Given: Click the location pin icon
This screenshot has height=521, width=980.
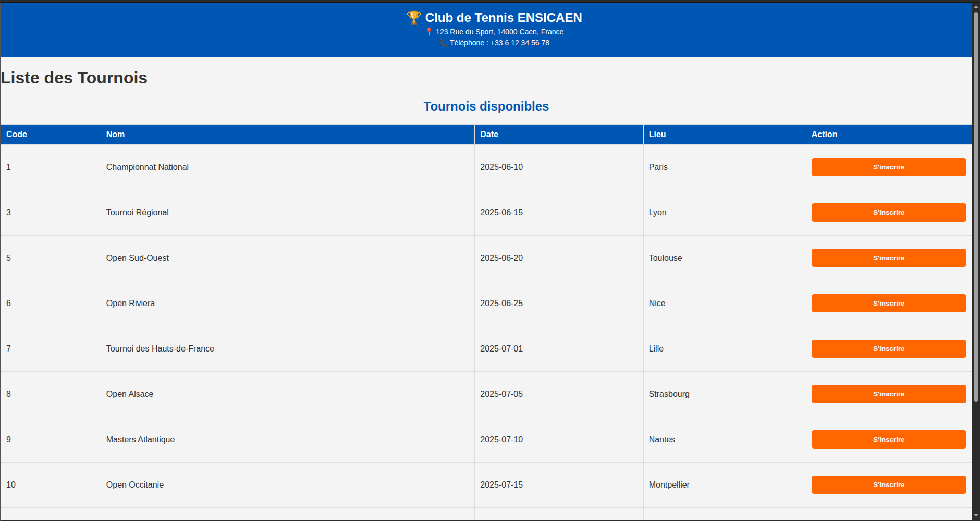Looking at the screenshot, I should [429, 32].
